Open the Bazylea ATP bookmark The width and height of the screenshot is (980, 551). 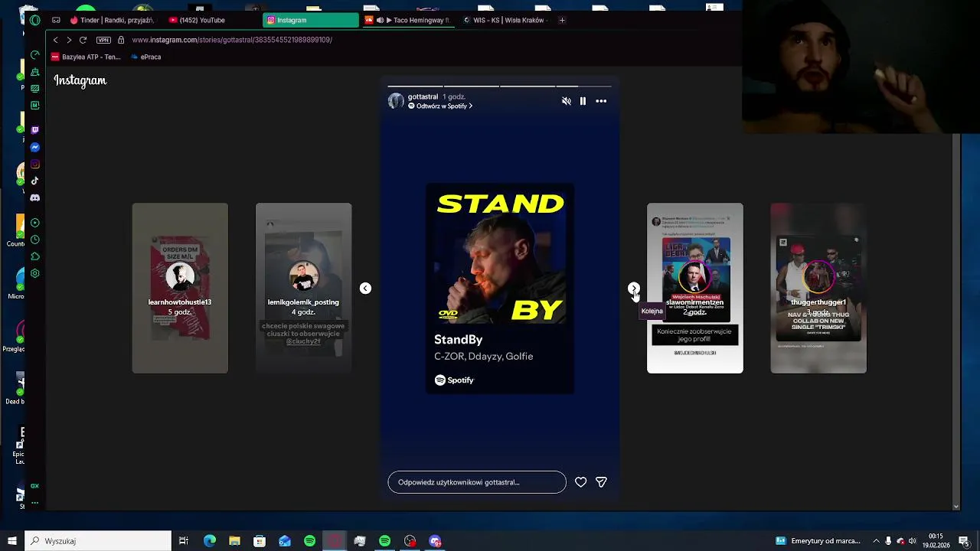coord(86,57)
